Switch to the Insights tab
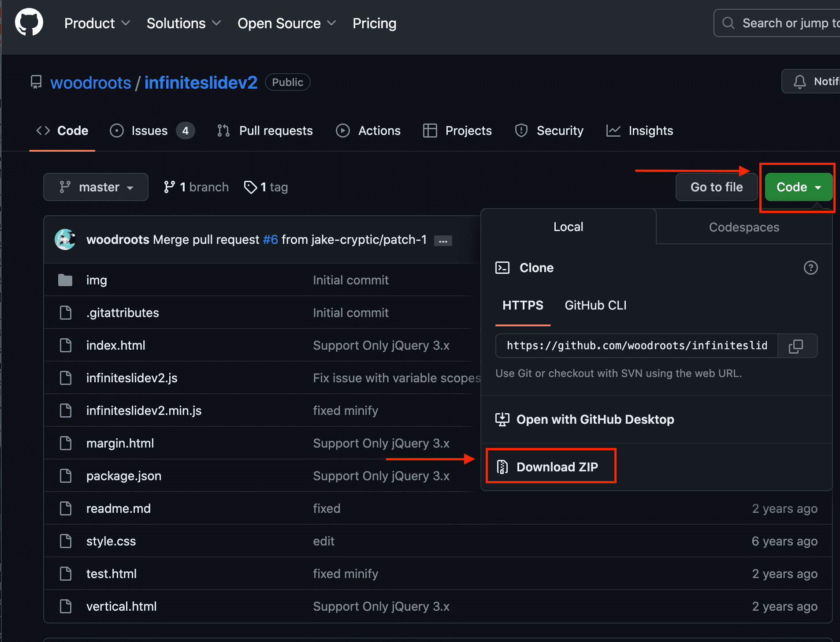This screenshot has height=642, width=840. [639, 131]
